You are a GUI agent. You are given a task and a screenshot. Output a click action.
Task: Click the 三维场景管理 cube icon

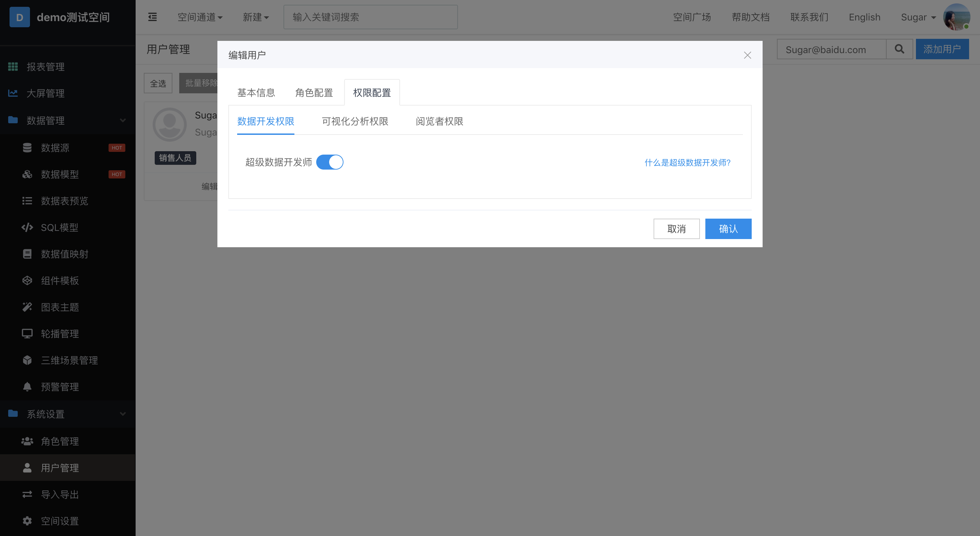(27, 360)
